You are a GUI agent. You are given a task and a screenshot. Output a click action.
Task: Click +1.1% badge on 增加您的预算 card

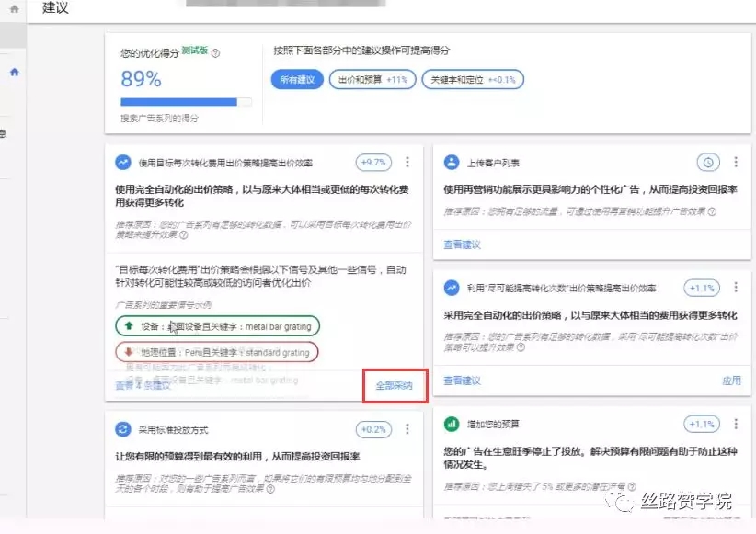tap(702, 424)
